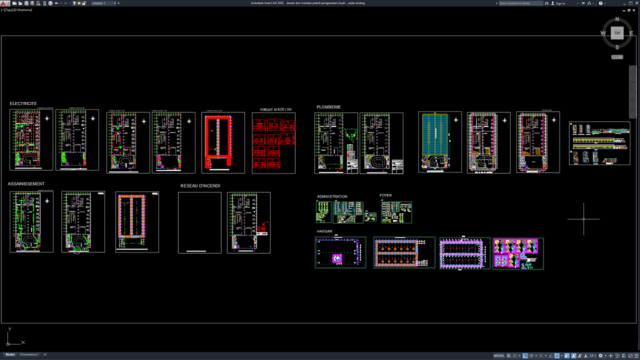640x360 pixels.
Task: Select the first sheet under ELECTRICITE
Action: tap(31, 140)
